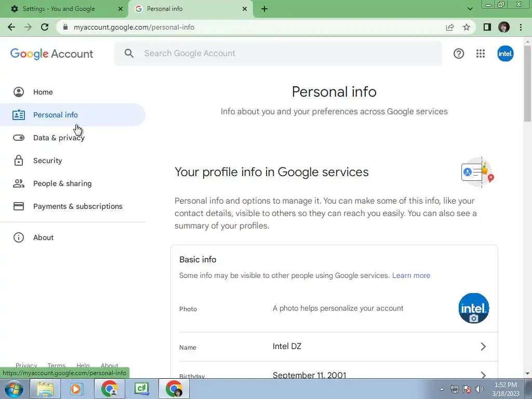Select the Personal info browser tab
The image size is (532, 399).
(x=190, y=9)
